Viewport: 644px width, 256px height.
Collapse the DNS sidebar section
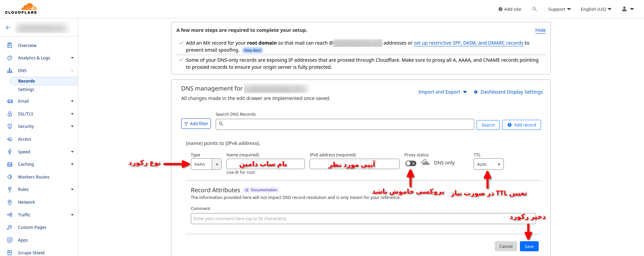tap(72, 71)
